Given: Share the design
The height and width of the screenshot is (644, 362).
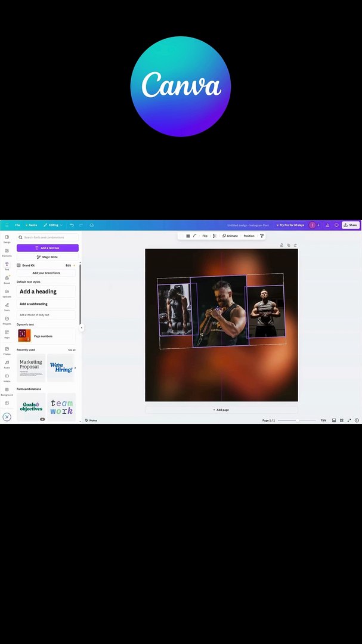Looking at the screenshot, I should [351, 225].
